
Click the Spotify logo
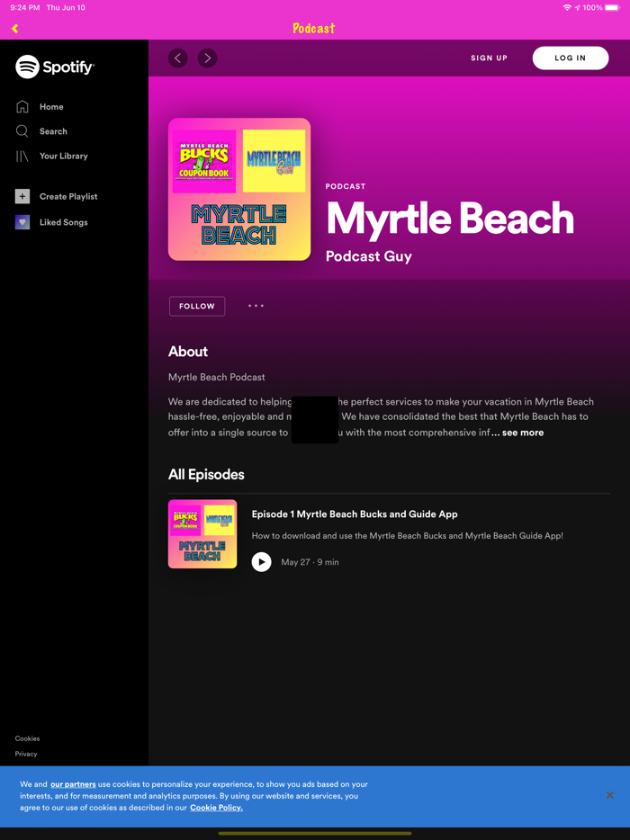55,67
